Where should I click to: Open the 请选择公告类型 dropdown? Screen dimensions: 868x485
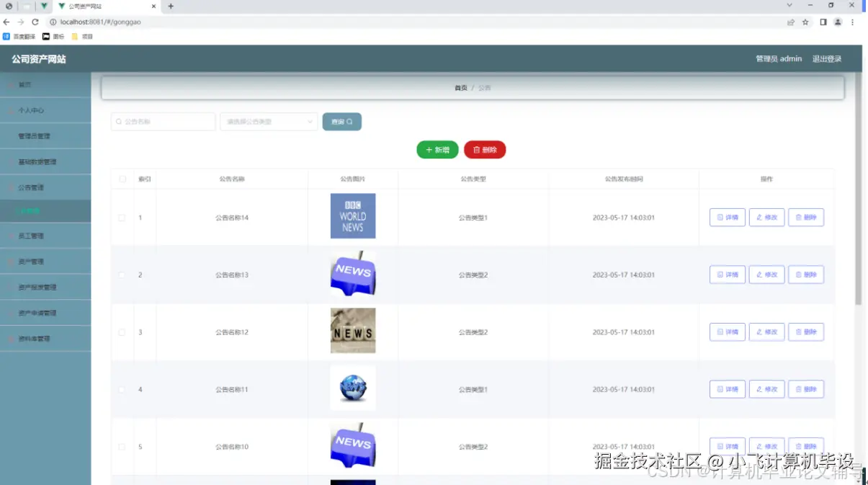pos(269,122)
